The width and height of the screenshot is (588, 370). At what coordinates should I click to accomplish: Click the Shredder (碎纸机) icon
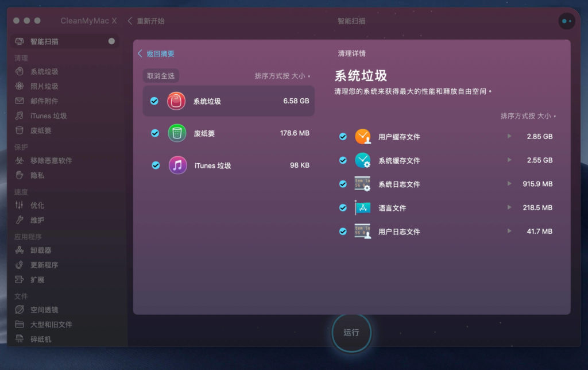coord(20,339)
